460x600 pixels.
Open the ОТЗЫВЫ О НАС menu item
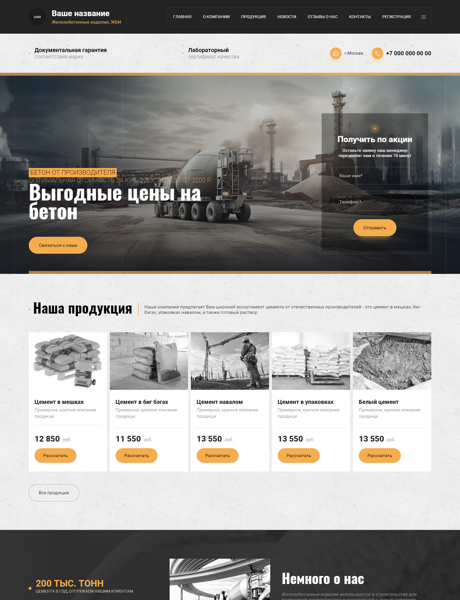point(323,17)
